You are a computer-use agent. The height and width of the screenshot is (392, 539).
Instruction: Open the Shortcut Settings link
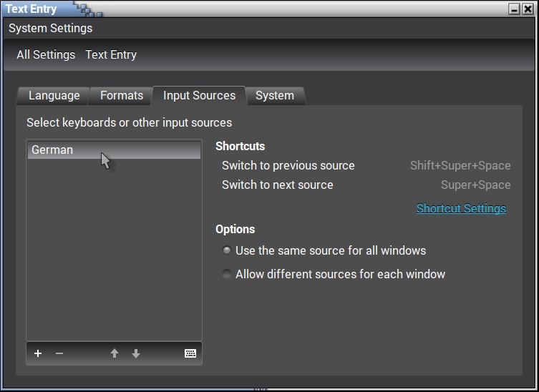pos(461,208)
